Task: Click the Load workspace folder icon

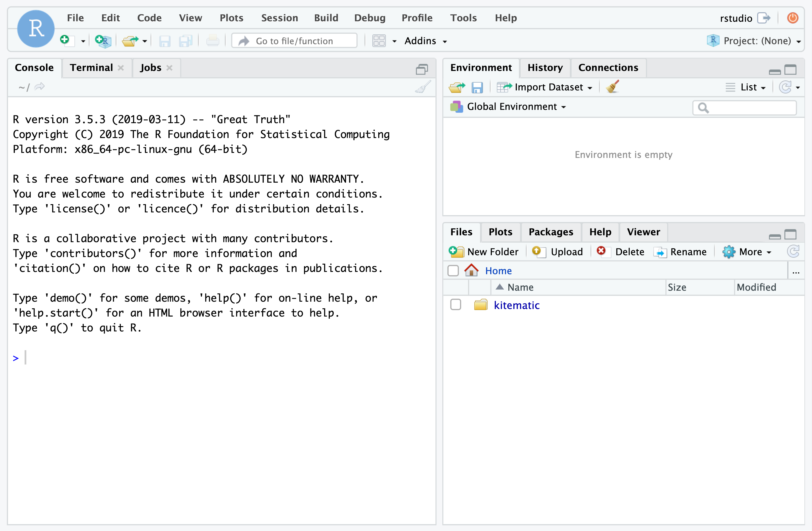Action: pos(457,87)
